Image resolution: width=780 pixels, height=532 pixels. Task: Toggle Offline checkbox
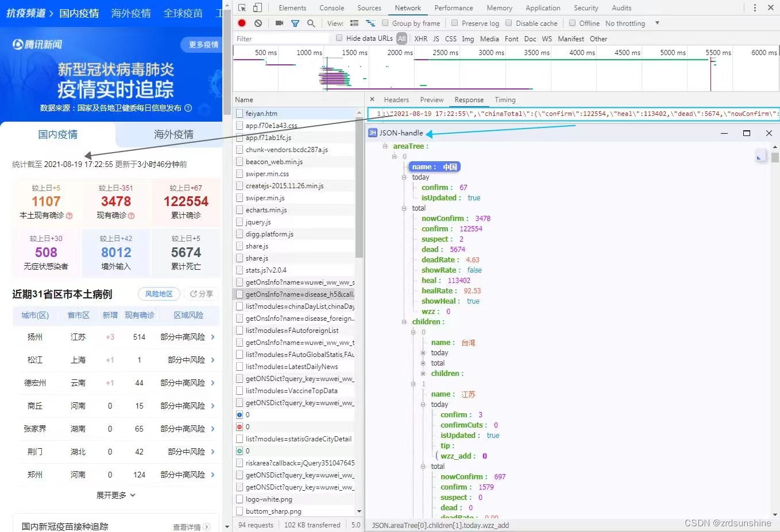(572, 23)
